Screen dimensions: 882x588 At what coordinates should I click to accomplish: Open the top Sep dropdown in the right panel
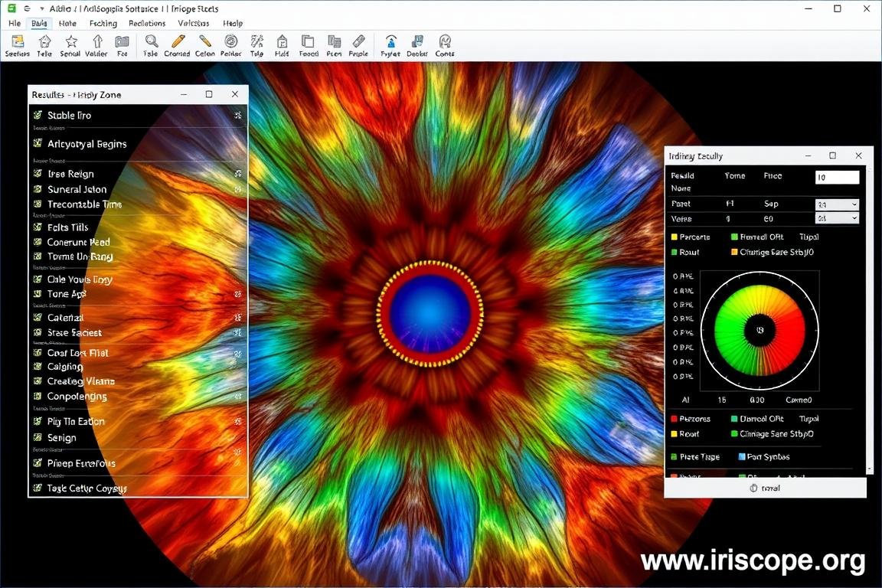[837, 204]
